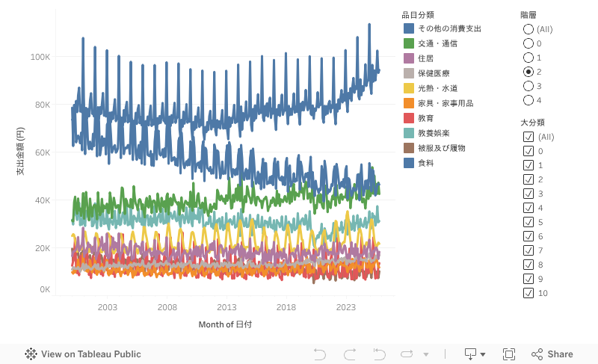Select radio button 4 under 階層
This screenshot has height=364, width=598.
point(528,100)
